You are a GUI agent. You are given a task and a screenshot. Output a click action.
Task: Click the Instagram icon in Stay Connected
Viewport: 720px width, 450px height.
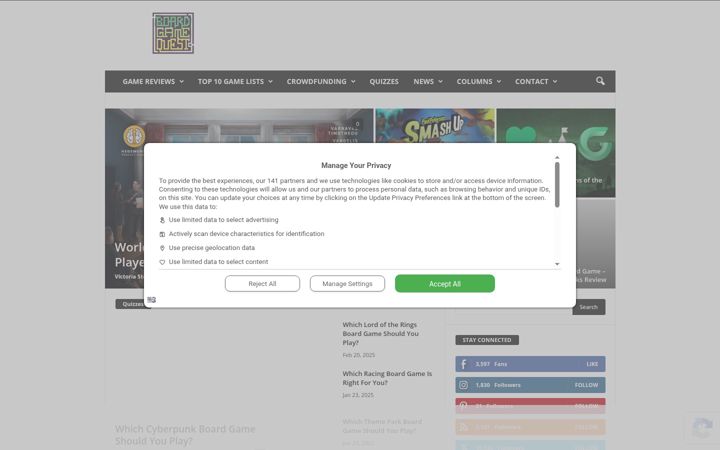coord(463,385)
